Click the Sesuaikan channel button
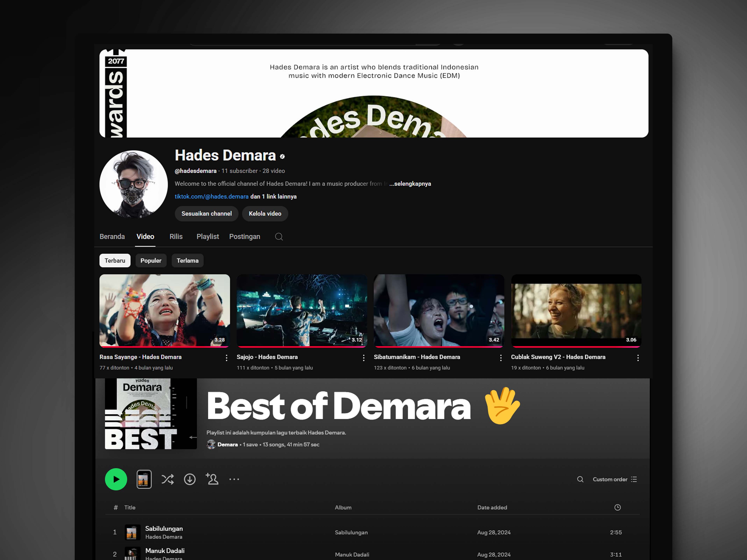Screen dimensions: 747x560 pyautogui.click(x=206, y=214)
